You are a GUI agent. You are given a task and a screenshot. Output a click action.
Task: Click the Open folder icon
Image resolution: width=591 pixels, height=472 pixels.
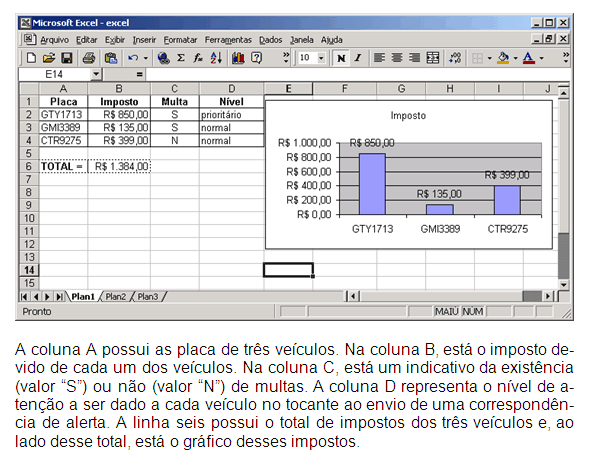coord(49,58)
